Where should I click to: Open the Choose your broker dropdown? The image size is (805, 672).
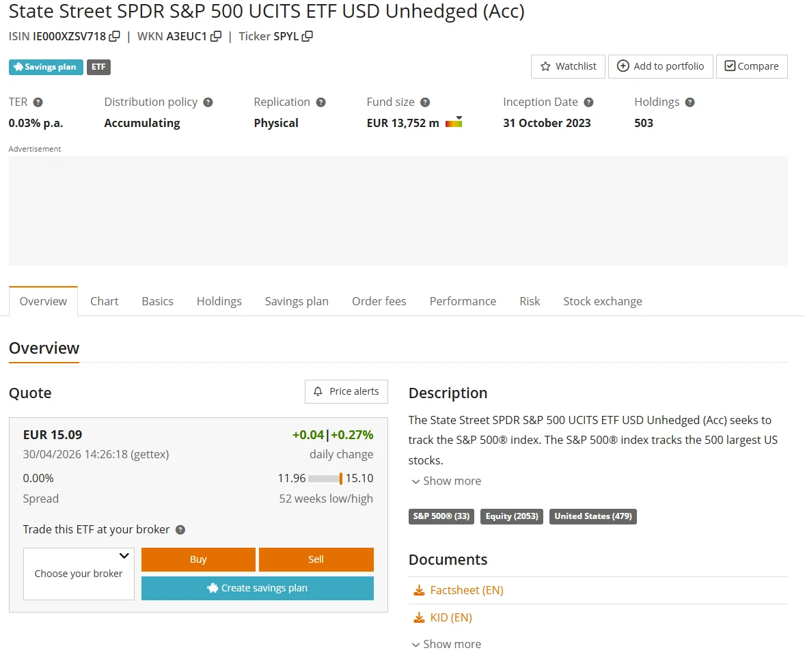tap(79, 574)
